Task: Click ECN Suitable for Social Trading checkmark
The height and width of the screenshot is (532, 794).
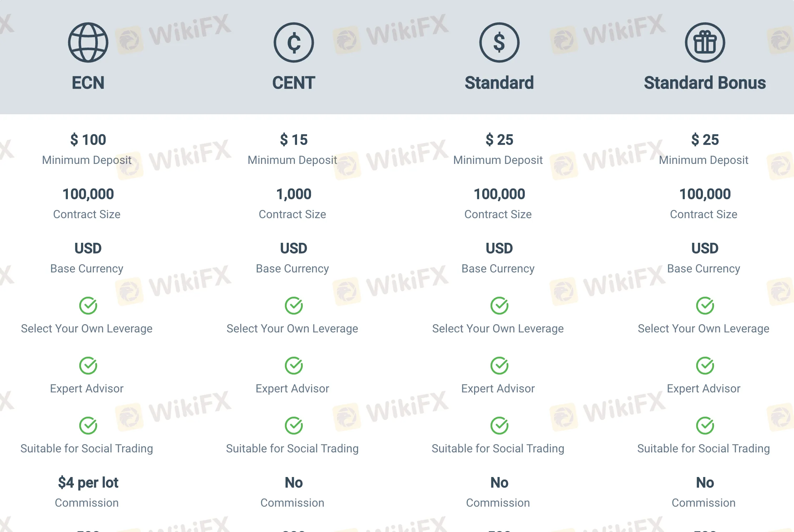Action: (88, 426)
